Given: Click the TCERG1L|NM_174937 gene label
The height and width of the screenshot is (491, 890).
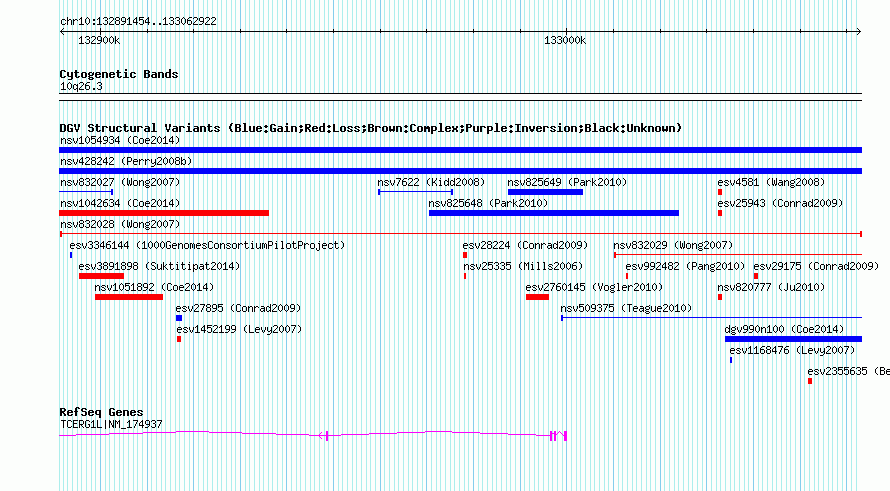Looking at the screenshot, I should click(x=111, y=424).
